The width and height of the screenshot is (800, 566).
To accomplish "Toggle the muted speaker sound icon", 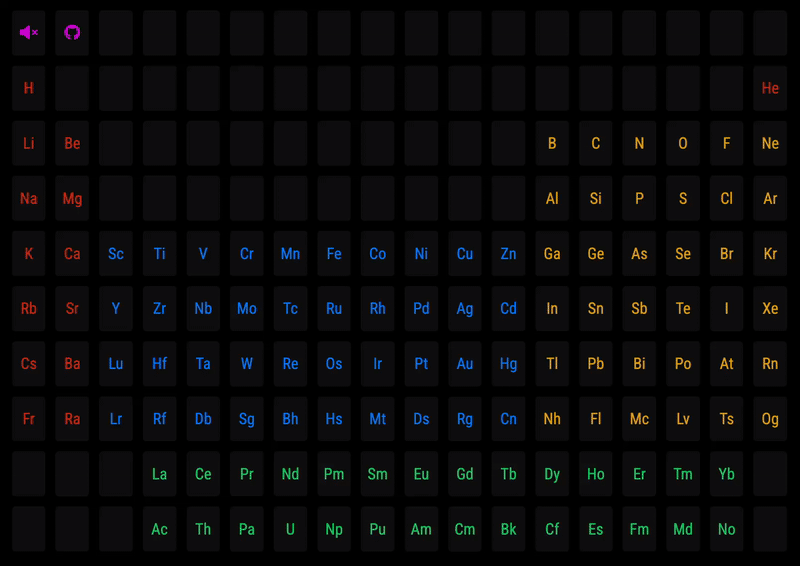I will click(x=29, y=33).
